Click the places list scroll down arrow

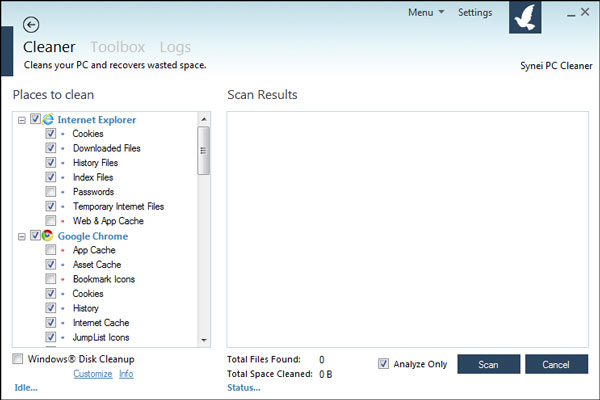click(x=204, y=340)
